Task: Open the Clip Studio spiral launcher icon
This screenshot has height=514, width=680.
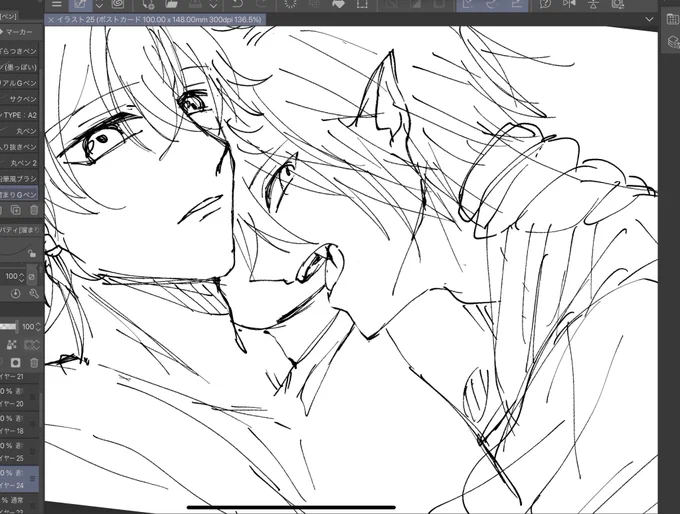Action: (x=118, y=4)
